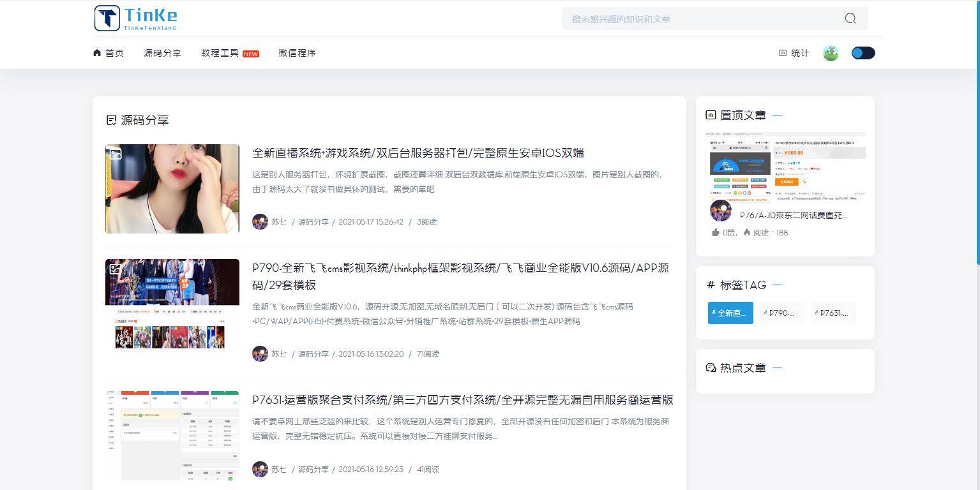The width and height of the screenshot is (980, 490).
Task: Toggle the dark mode switch
Action: point(863,53)
